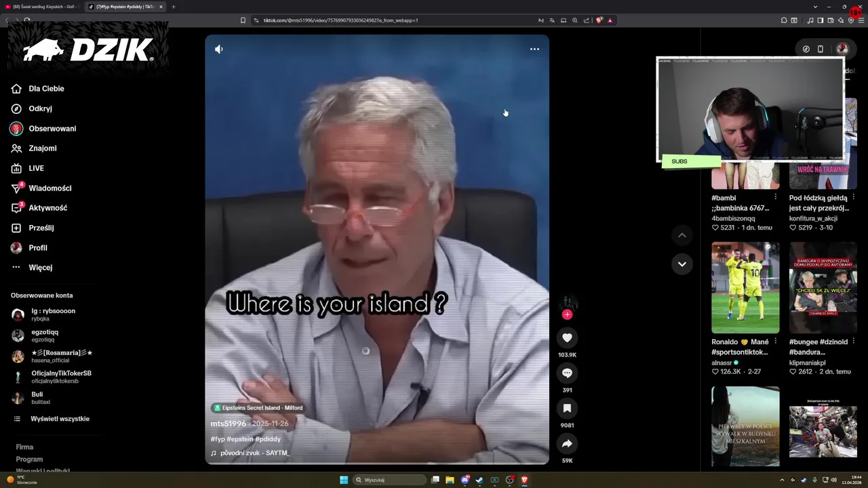Image resolution: width=868 pixels, height=488 pixels.
Task: Share the video with 59K shares
Action: click(567, 443)
